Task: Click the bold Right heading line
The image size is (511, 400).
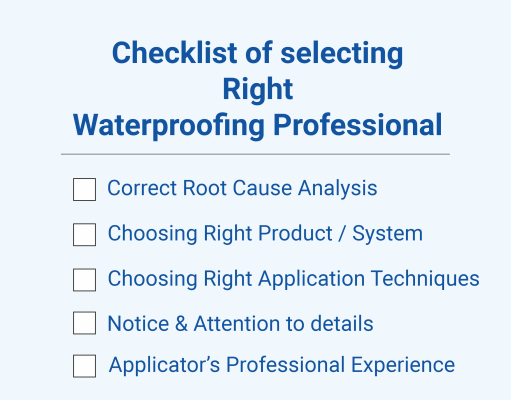Action: (x=258, y=89)
